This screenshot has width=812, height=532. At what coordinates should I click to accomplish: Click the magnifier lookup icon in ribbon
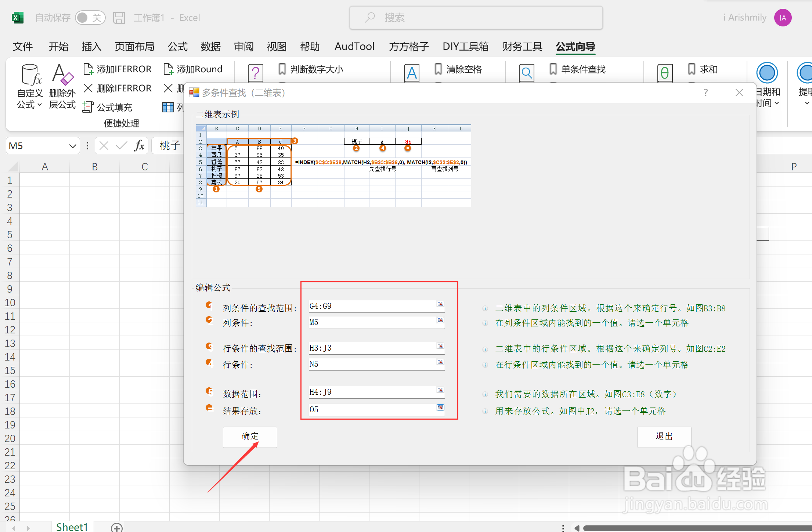point(527,73)
